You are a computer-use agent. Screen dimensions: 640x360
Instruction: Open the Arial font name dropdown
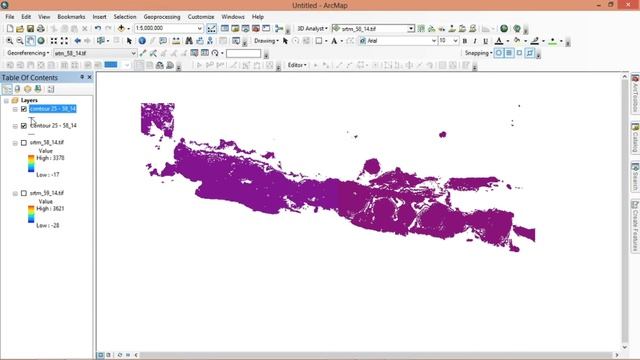pyautogui.click(x=434, y=41)
